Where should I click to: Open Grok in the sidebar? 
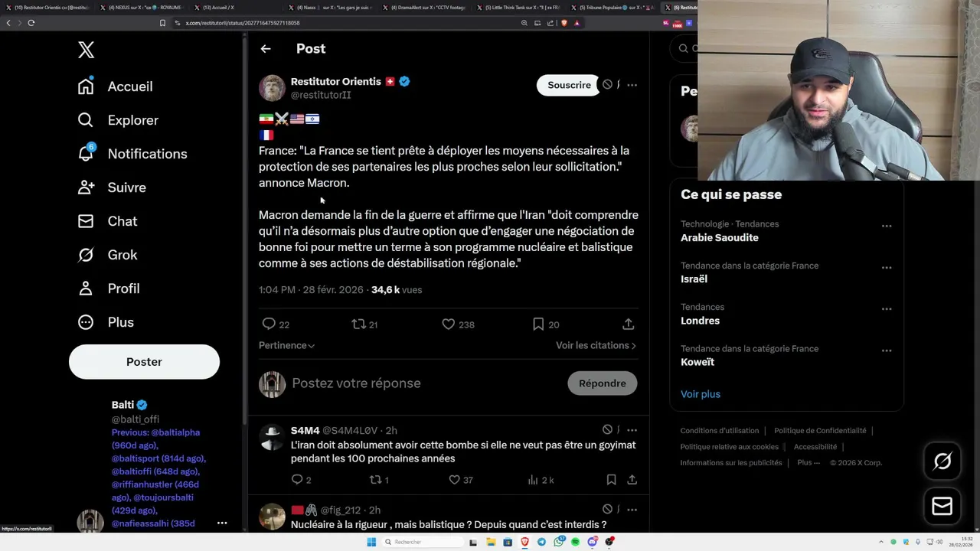click(107, 255)
